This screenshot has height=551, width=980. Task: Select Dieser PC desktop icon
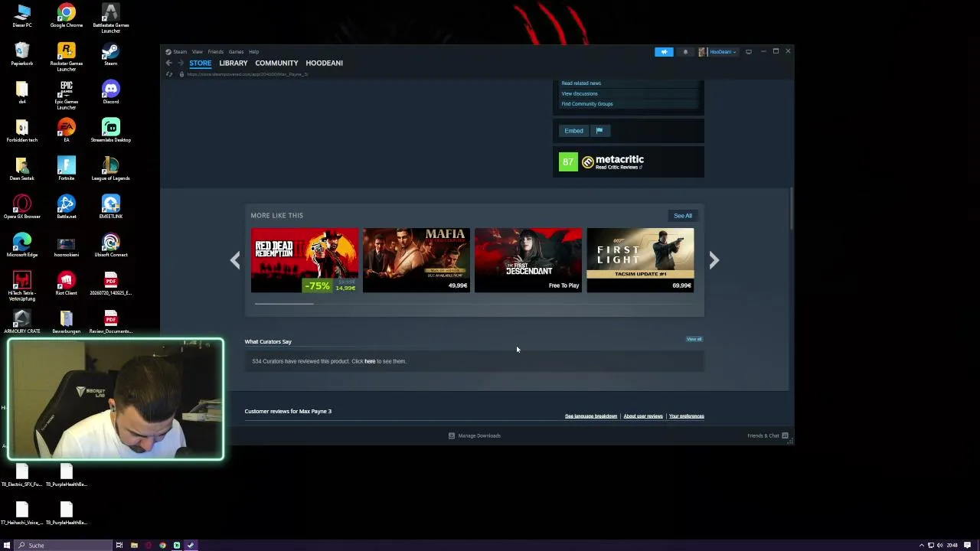pos(22,16)
